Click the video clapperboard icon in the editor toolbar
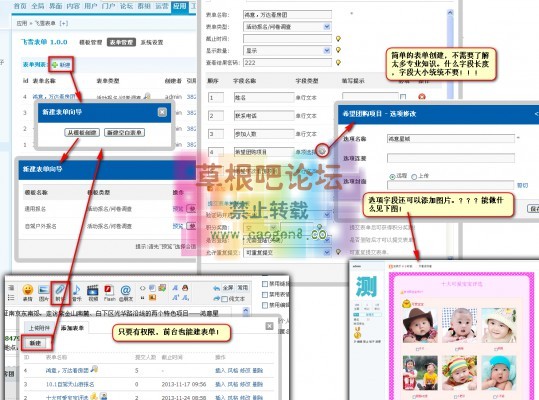The image size is (539, 400). pyautogui.click(x=92, y=290)
